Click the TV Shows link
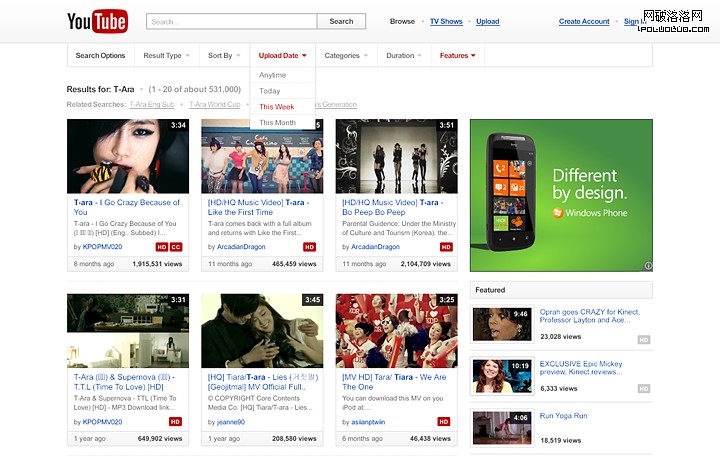Screen dimensions: 720x456 tap(445, 21)
